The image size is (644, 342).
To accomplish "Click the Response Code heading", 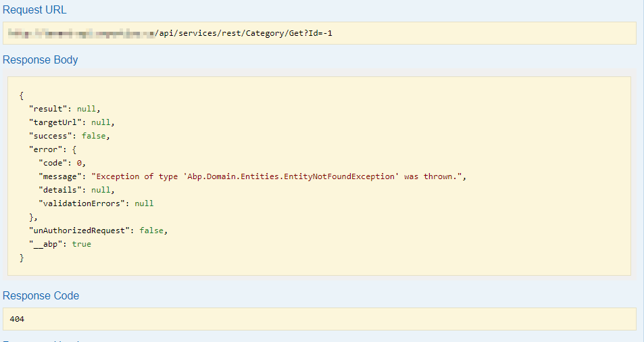I will pyautogui.click(x=41, y=296).
